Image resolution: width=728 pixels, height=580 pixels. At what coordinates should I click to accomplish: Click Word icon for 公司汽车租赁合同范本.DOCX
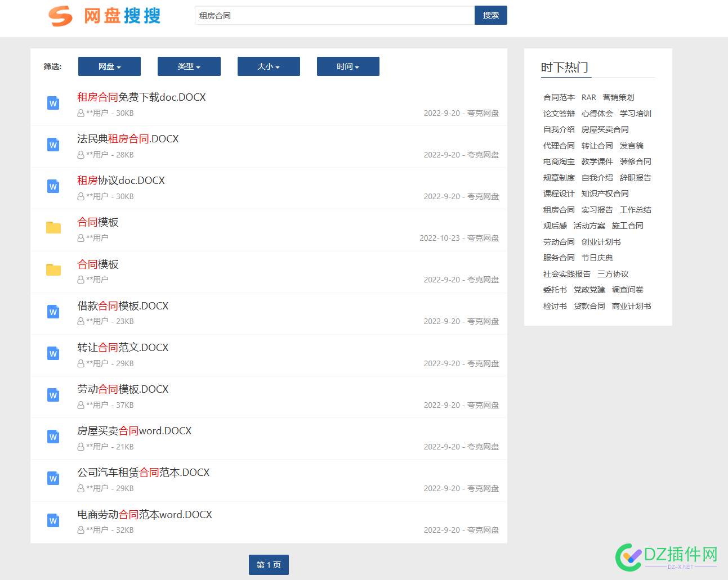coord(53,478)
